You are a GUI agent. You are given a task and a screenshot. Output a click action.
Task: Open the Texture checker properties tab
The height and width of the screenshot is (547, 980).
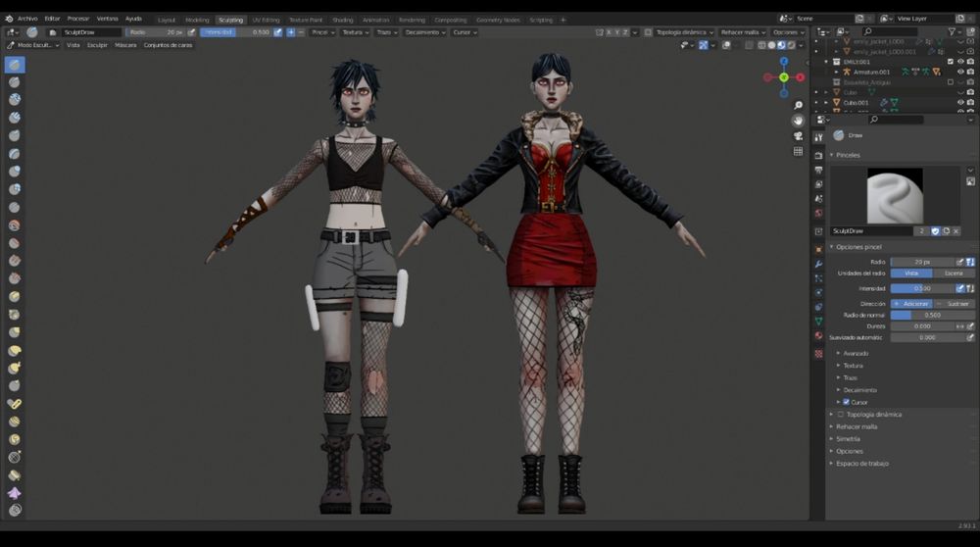(818, 354)
